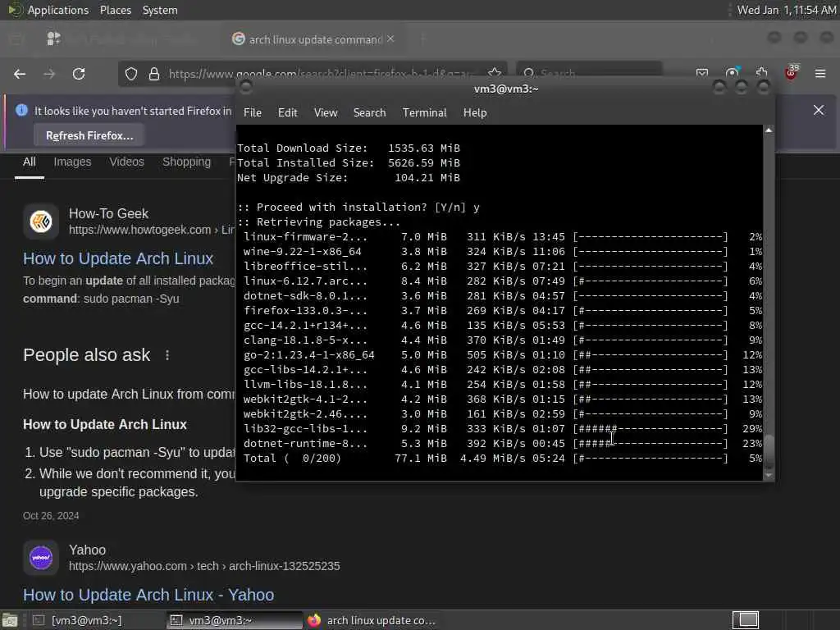Close the arch linux update command tab
840x630 pixels.
390,39
